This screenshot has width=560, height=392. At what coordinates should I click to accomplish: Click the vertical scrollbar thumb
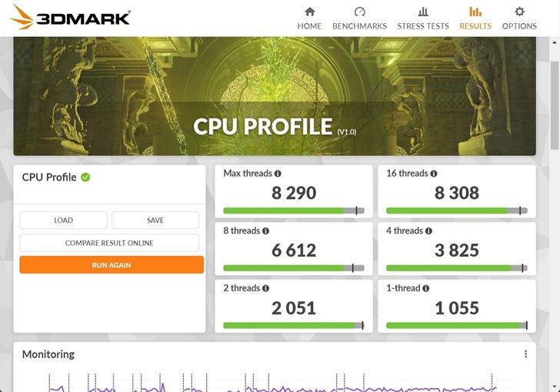(x=555, y=105)
